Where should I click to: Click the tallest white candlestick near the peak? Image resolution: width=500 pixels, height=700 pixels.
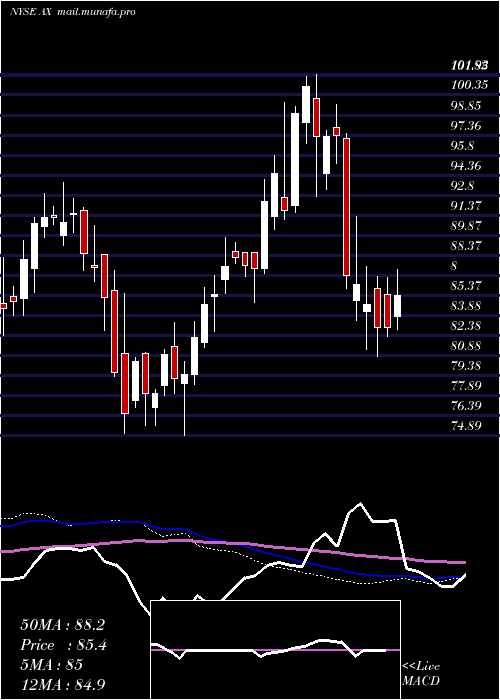(295, 159)
